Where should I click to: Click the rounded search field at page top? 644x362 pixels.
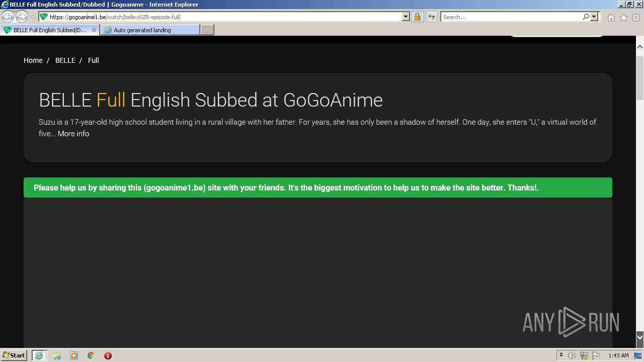coord(557,35)
